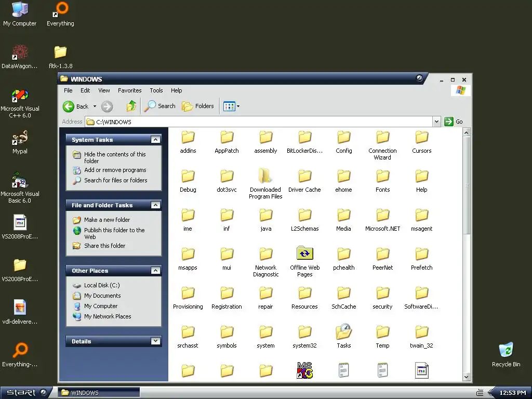Select the My Computer desktop icon
The image size is (532, 399).
click(20, 14)
